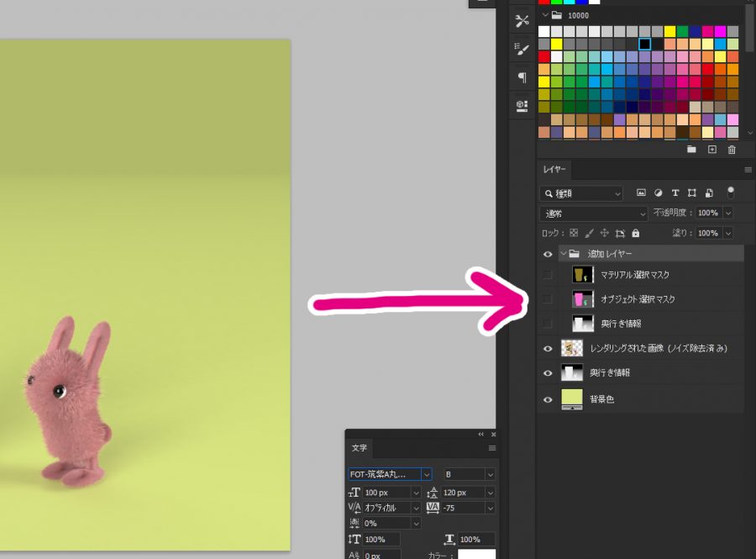
Task: Pick the bright yellow swatch in first row
Action: click(669, 31)
